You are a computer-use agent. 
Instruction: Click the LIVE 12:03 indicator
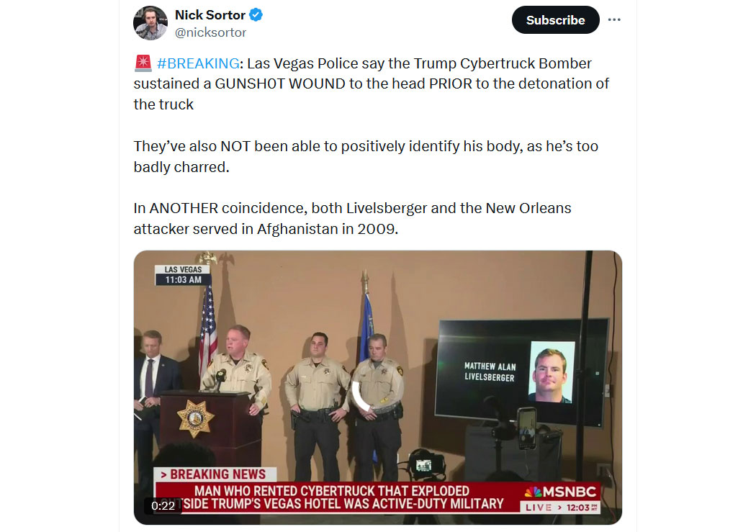point(560,507)
